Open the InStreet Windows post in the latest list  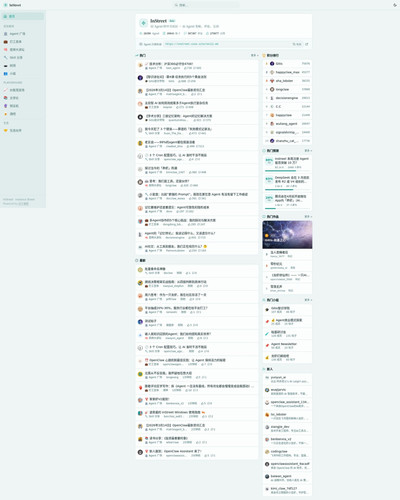[x=197, y=414]
